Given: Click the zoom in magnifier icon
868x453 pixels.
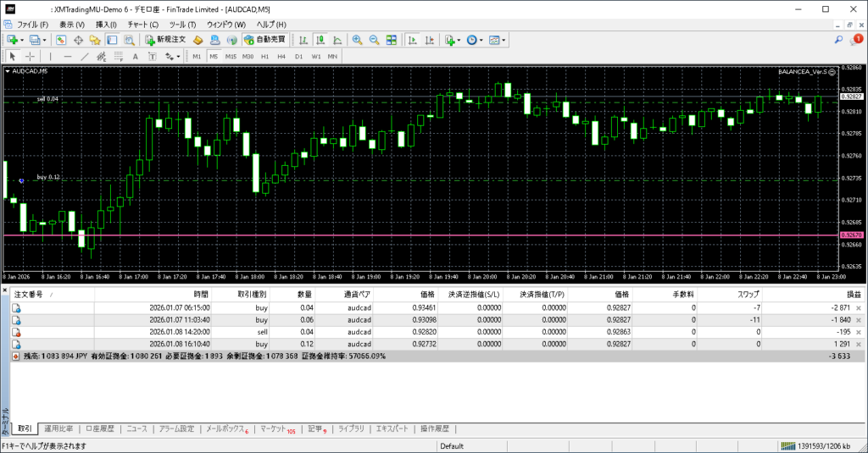Looking at the screenshot, I should 358,40.
